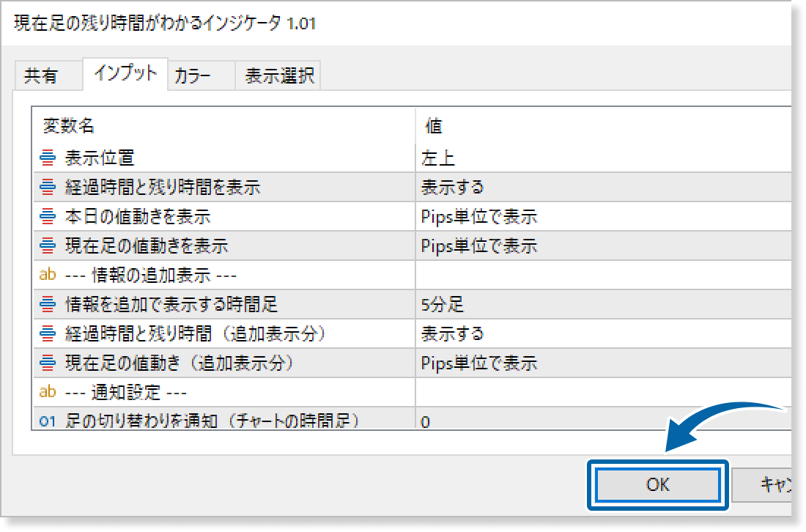806x532 pixels.
Task: Open 本日の値動きを表示 value Pips単位で表示
Action: 601,216
